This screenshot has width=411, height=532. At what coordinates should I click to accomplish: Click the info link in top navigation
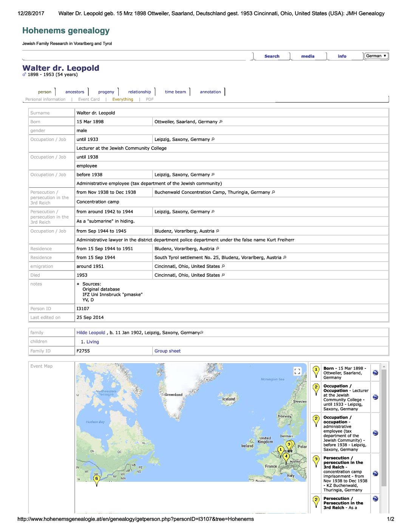coord(342,56)
